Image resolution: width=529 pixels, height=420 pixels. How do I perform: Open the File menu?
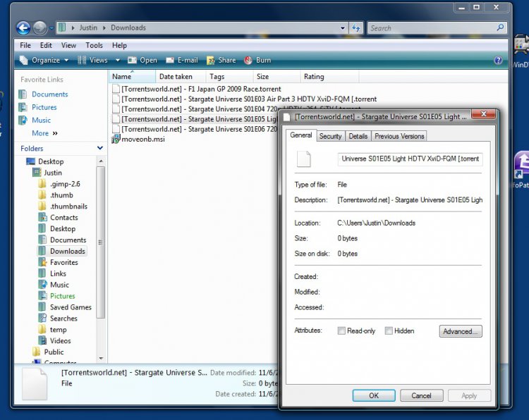(25, 45)
